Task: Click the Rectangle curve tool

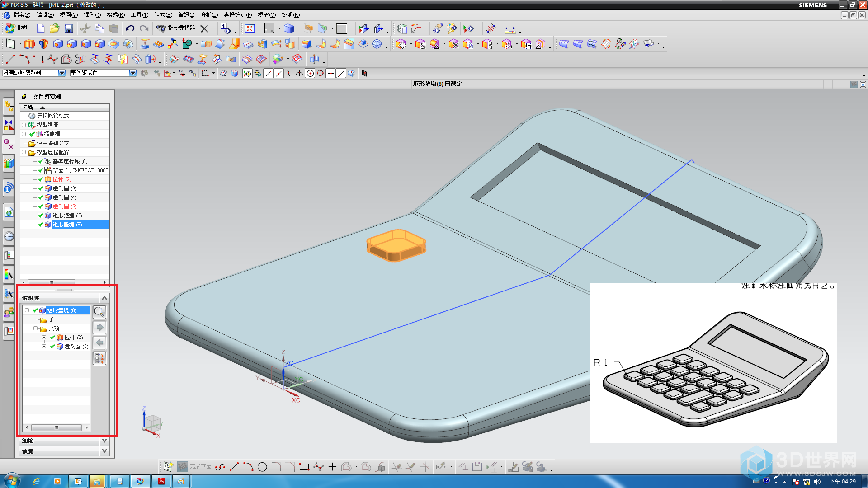Action: tap(38, 59)
